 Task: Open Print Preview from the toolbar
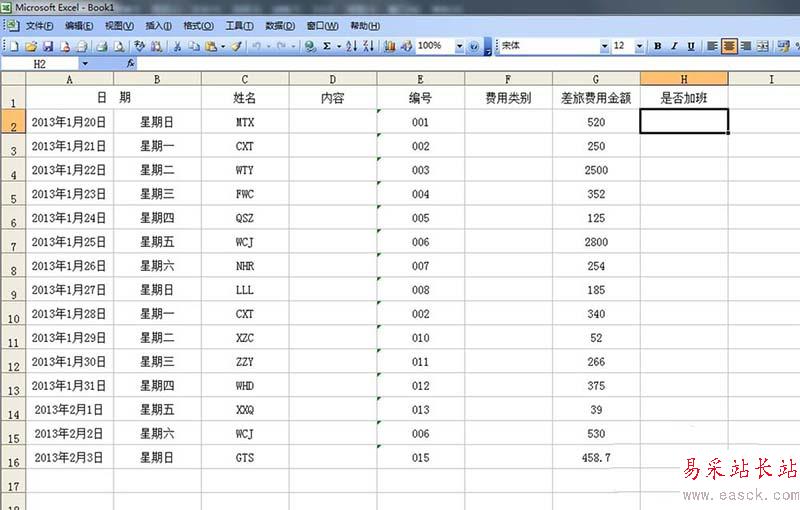(119, 46)
